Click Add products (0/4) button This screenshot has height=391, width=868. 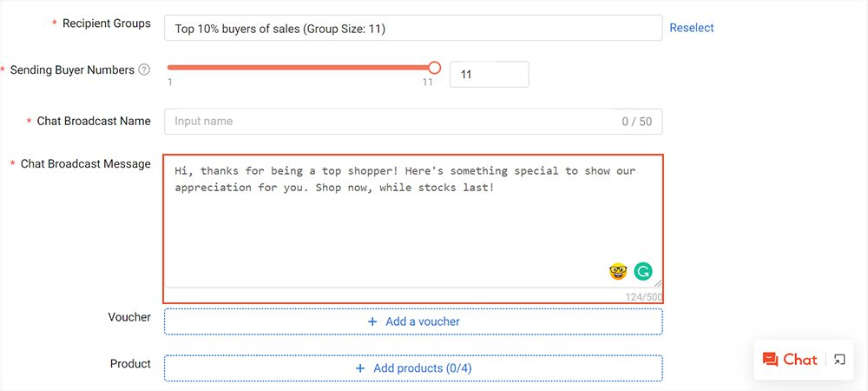point(413,368)
